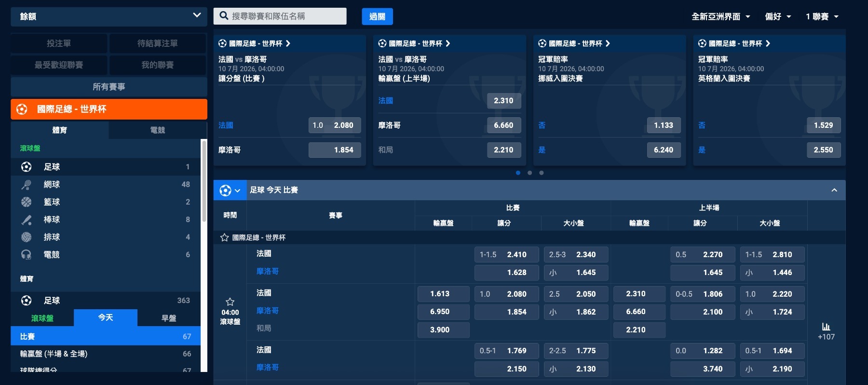Bet 和局 2.210 on second card
Screen dimensions: 868x385
(504, 150)
